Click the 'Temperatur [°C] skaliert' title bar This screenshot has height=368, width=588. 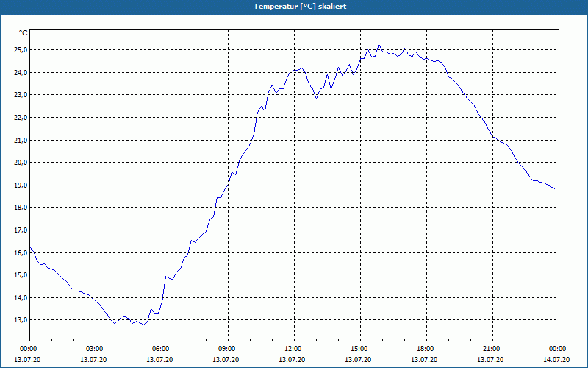tap(294, 7)
